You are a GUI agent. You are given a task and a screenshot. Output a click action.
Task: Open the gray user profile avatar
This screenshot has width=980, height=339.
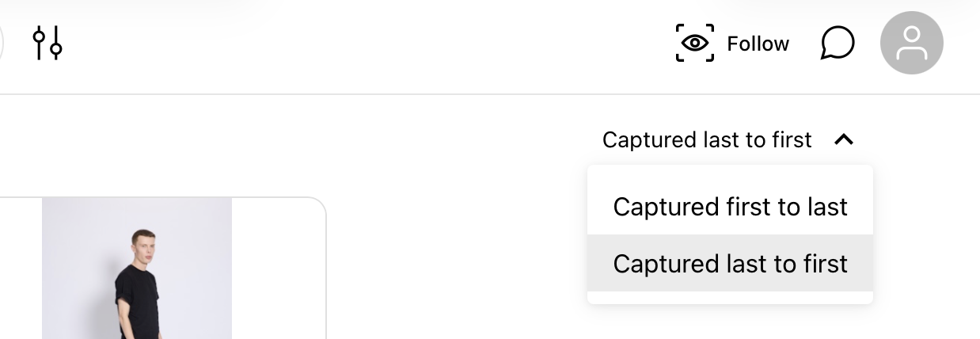coord(911,43)
